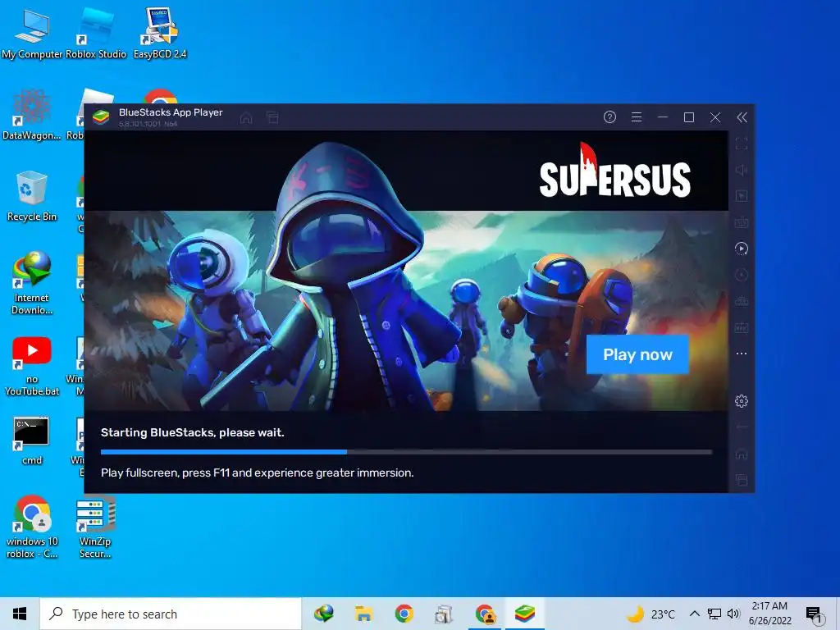Viewport: 840px width, 630px height.
Task: Select the Roblox Studio desktop shortcut
Action: (95, 33)
